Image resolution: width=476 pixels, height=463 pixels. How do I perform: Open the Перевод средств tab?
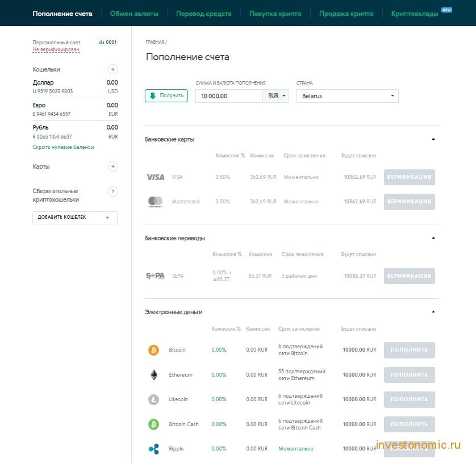(204, 14)
